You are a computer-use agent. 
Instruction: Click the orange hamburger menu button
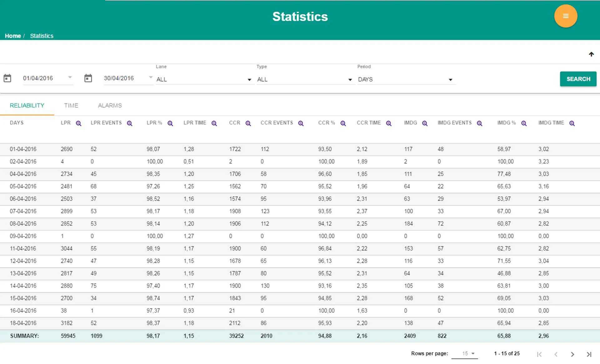coord(565,16)
